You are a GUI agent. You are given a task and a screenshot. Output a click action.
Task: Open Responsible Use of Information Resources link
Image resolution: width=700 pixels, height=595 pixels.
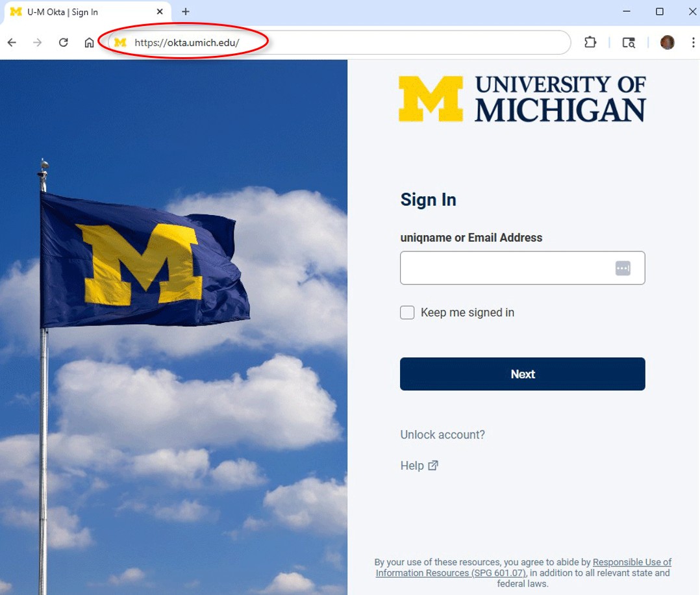click(x=523, y=567)
